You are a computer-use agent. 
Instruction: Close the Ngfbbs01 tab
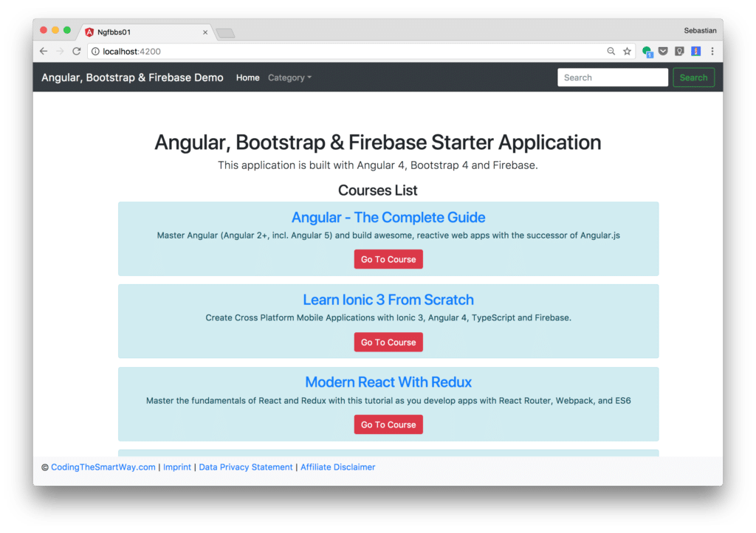[x=205, y=32]
